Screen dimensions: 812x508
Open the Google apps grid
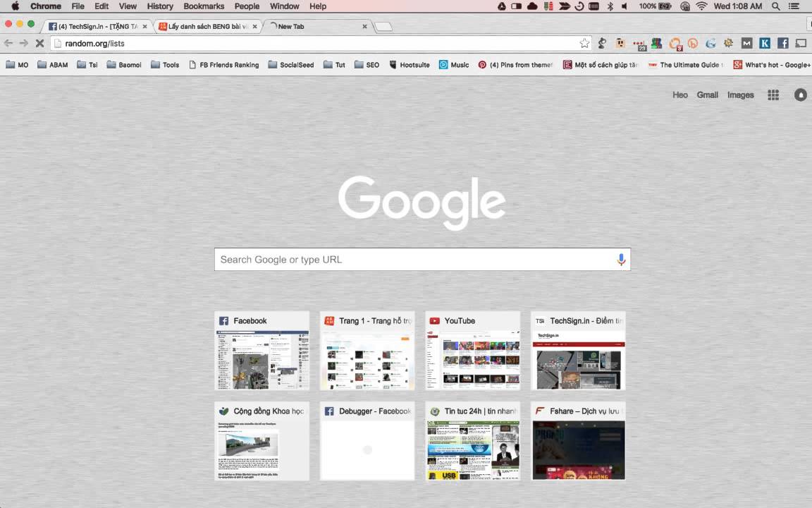(773, 95)
